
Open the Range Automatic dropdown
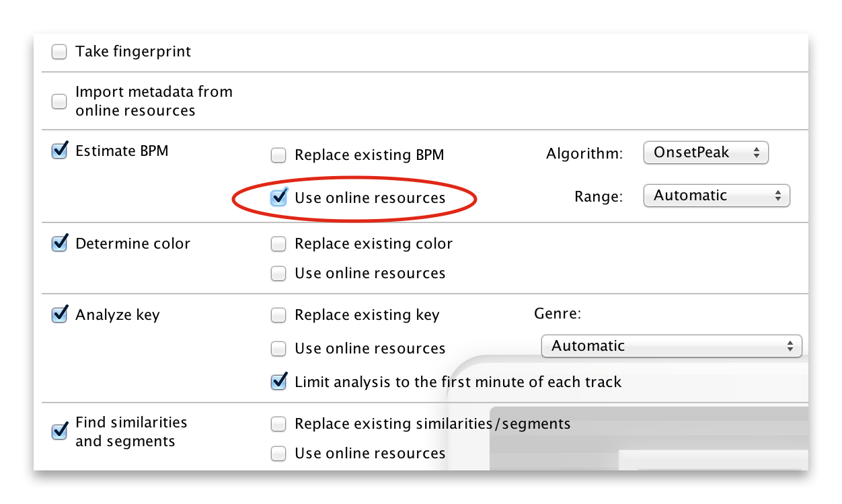click(716, 196)
